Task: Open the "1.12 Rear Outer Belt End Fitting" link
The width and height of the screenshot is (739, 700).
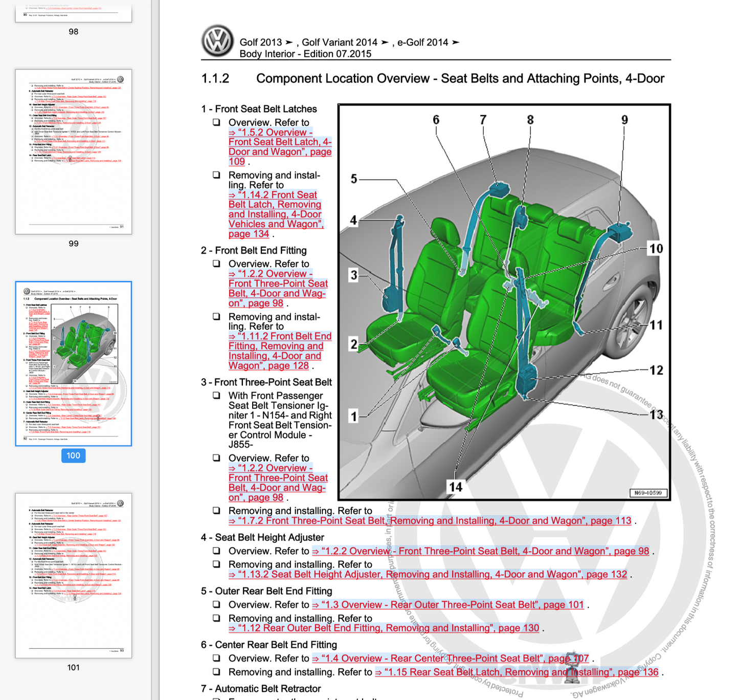Action: coord(384,628)
